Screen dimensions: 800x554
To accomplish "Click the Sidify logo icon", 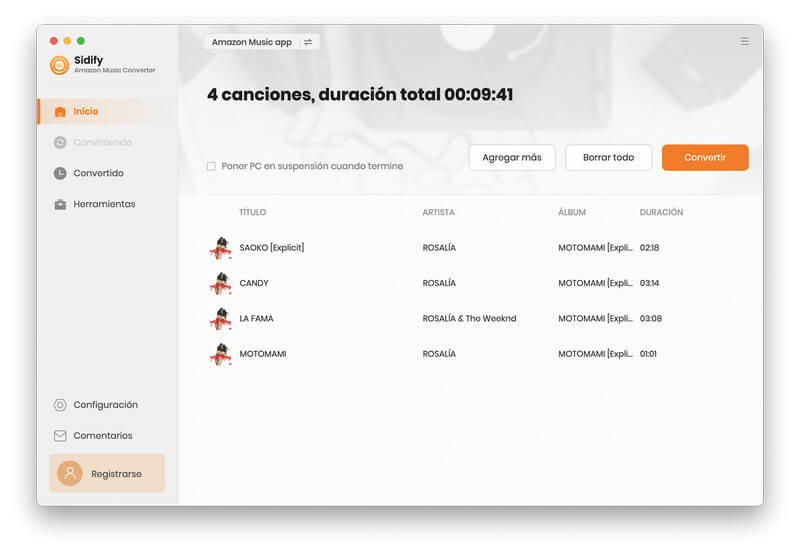I will (x=60, y=65).
